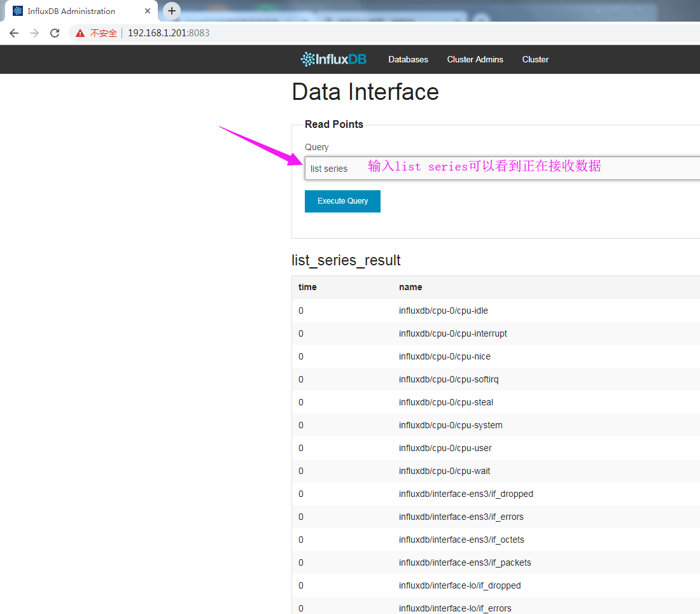
Task: Select row influxdb/cpu-0/cpu-idle
Action: 496,310
